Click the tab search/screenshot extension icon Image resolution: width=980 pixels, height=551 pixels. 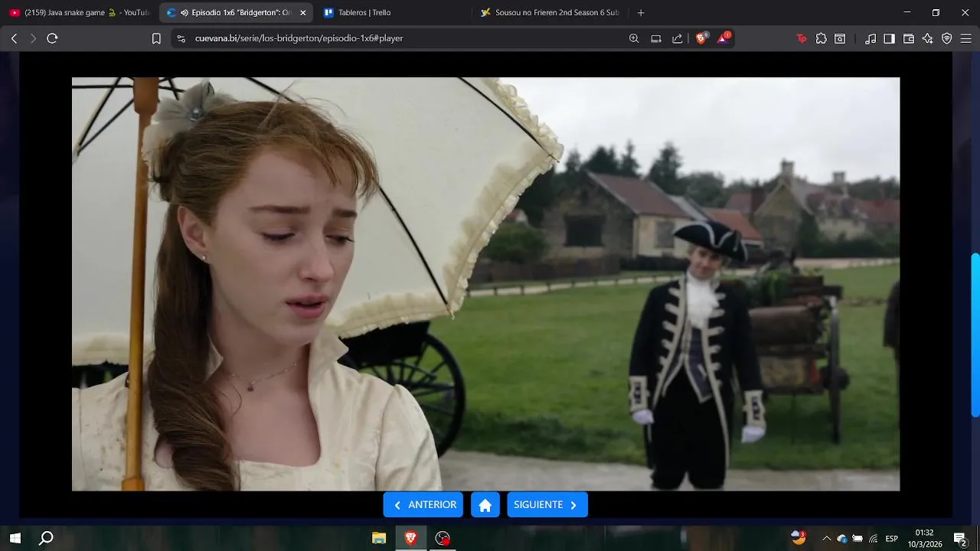point(840,38)
